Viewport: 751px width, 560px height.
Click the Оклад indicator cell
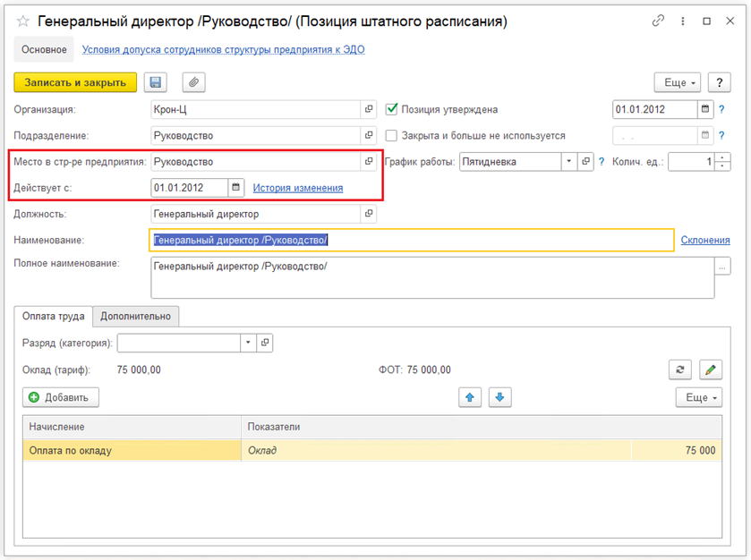(436, 450)
